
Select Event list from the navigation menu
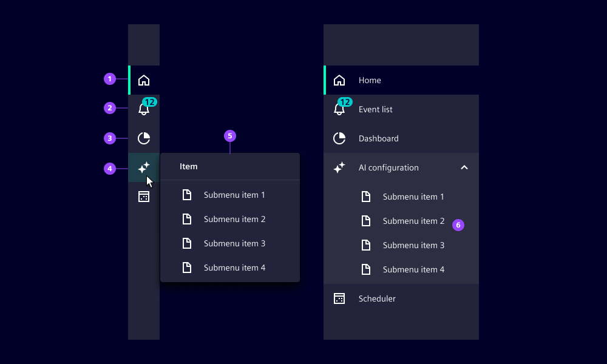376,109
